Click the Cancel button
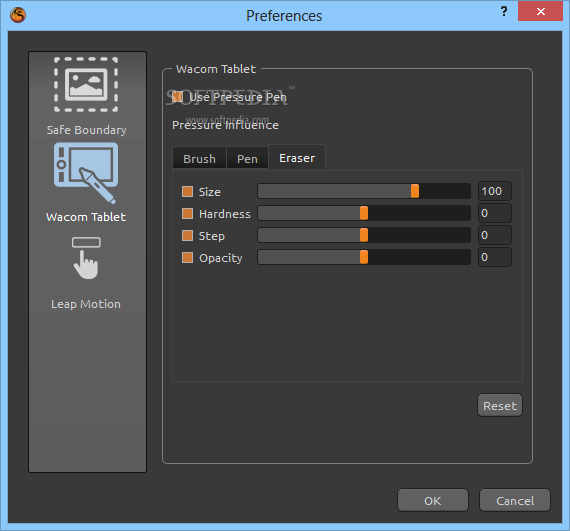Screen dimensions: 570x531 coord(515,500)
